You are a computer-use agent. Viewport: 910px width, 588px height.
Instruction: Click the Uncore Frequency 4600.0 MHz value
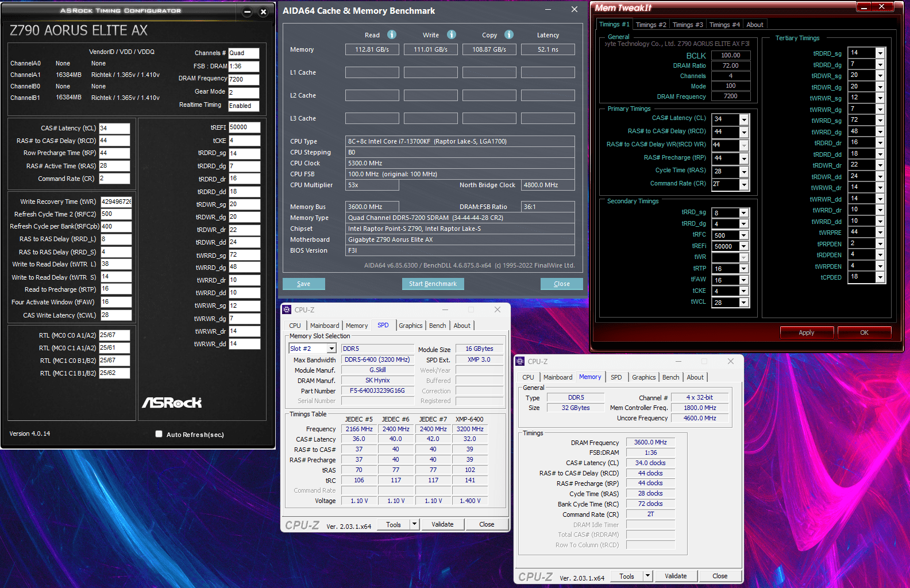point(700,418)
